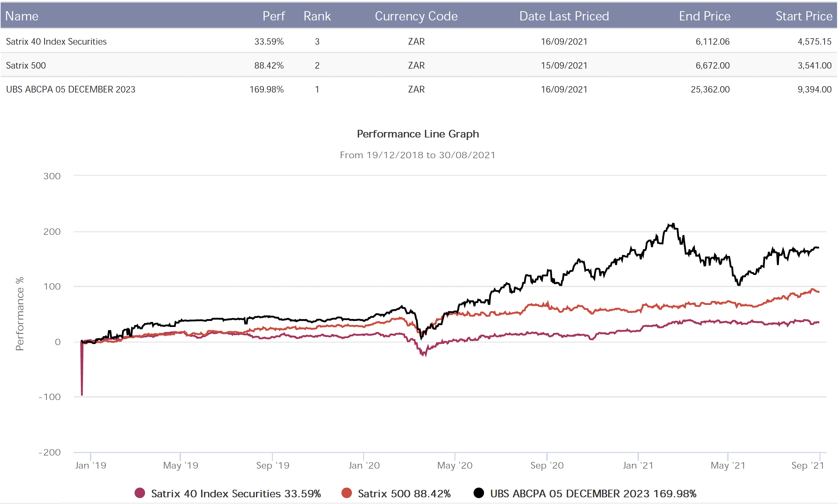Image resolution: width=838 pixels, height=504 pixels.
Task: Sort by End Price column header
Action: coord(705,16)
